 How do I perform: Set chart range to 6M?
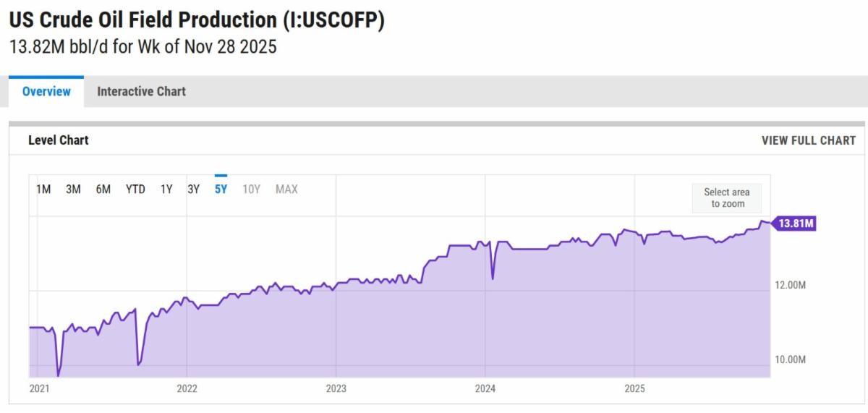click(x=103, y=190)
